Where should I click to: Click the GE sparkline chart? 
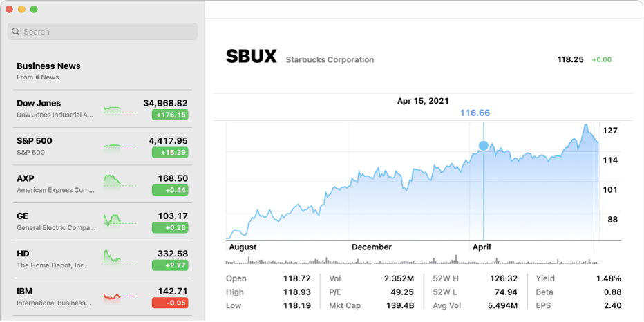coord(120,220)
